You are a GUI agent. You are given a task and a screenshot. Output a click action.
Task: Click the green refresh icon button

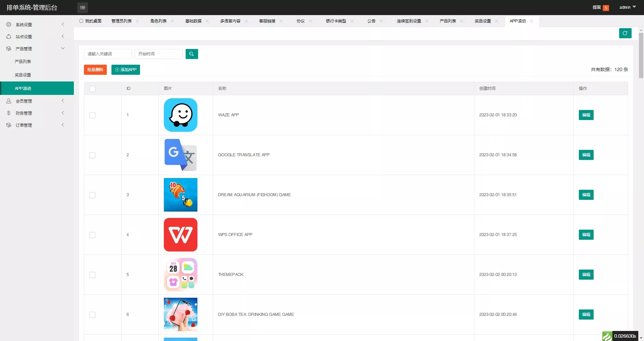point(625,33)
